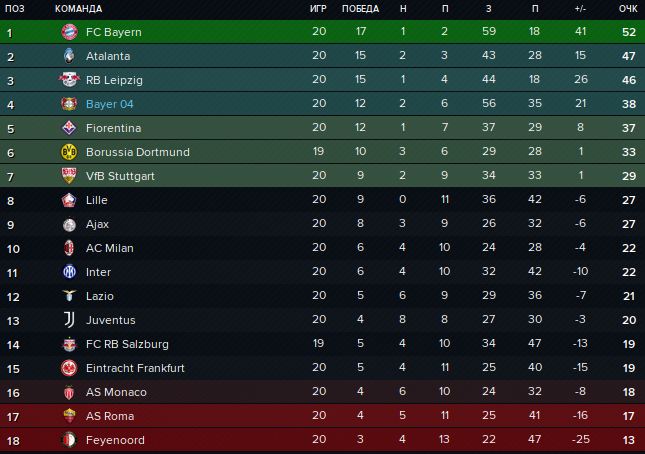Viewport: 645px width, 454px height.
Task: Click the Lazio eagle badge icon
Action: 69,296
